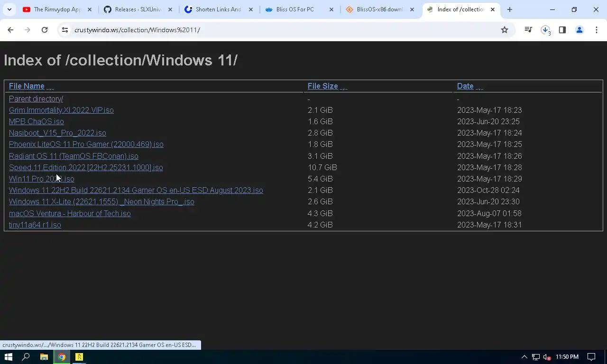The image size is (607, 364).
Task: Download Nasiboot_V15_Pro_2022.iso
Action: [57, 133]
